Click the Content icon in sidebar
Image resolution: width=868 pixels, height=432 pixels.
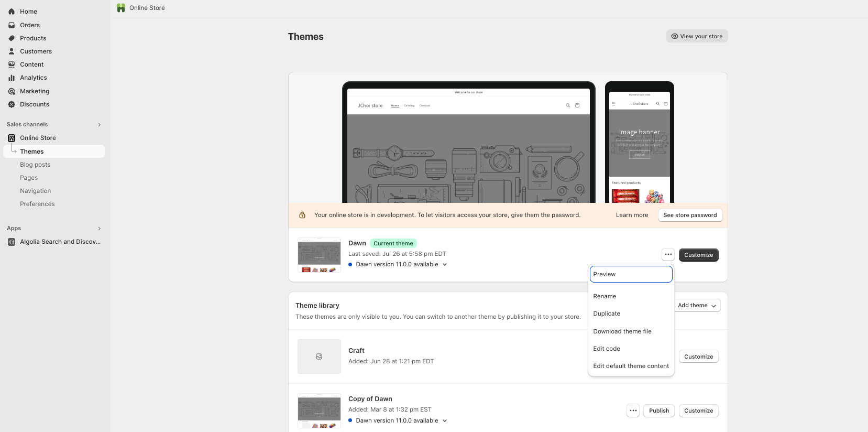coord(12,64)
